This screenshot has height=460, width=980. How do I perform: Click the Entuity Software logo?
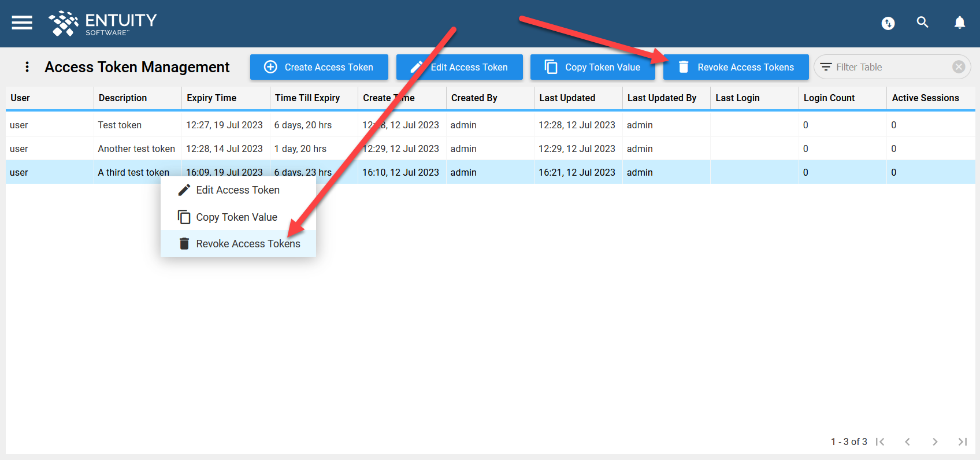[x=103, y=23]
